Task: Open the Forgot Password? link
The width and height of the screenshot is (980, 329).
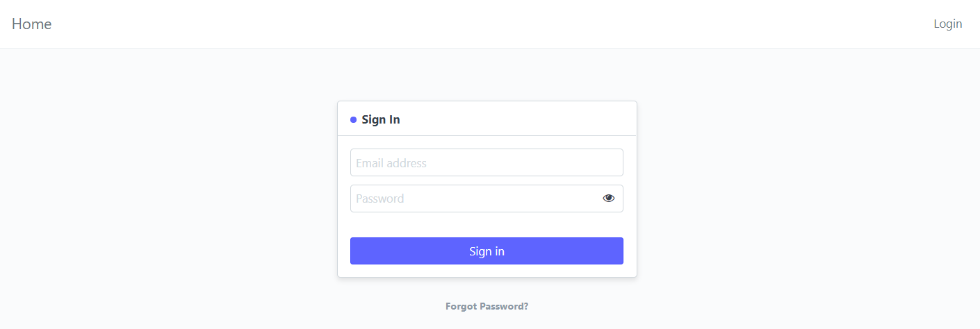Action: coord(487,306)
